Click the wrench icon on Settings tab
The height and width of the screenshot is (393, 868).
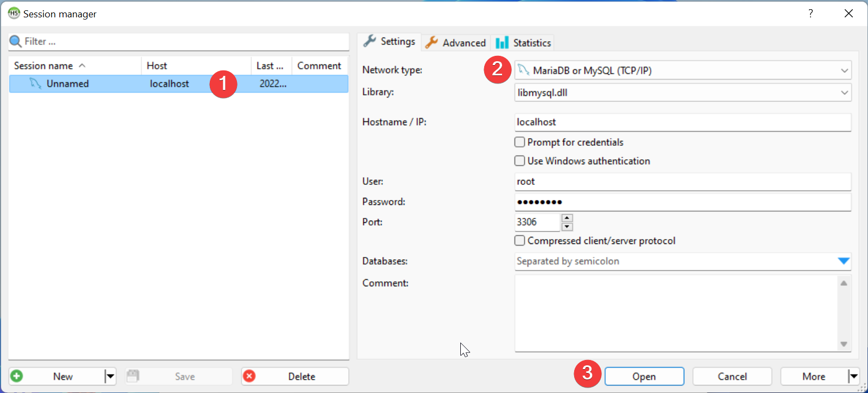click(x=370, y=41)
